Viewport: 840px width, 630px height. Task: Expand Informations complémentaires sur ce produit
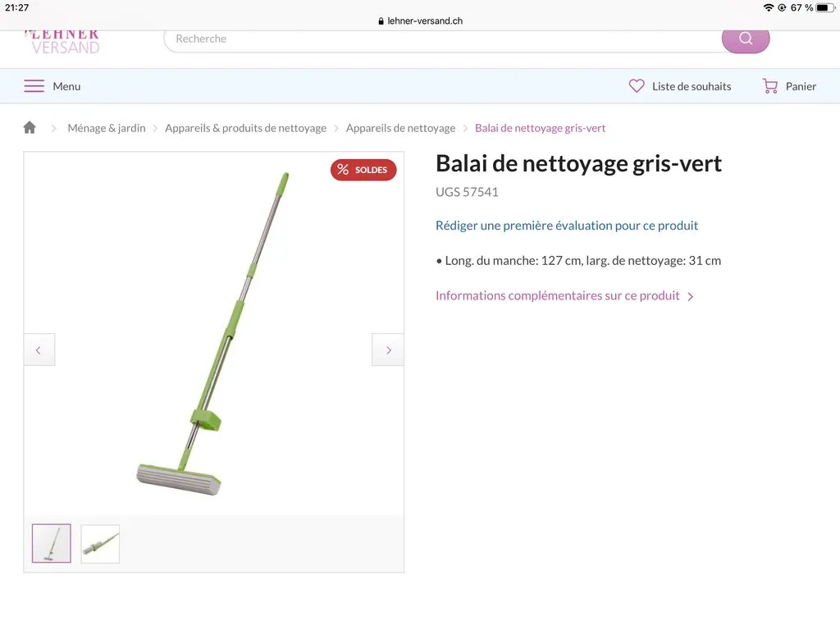[564, 296]
